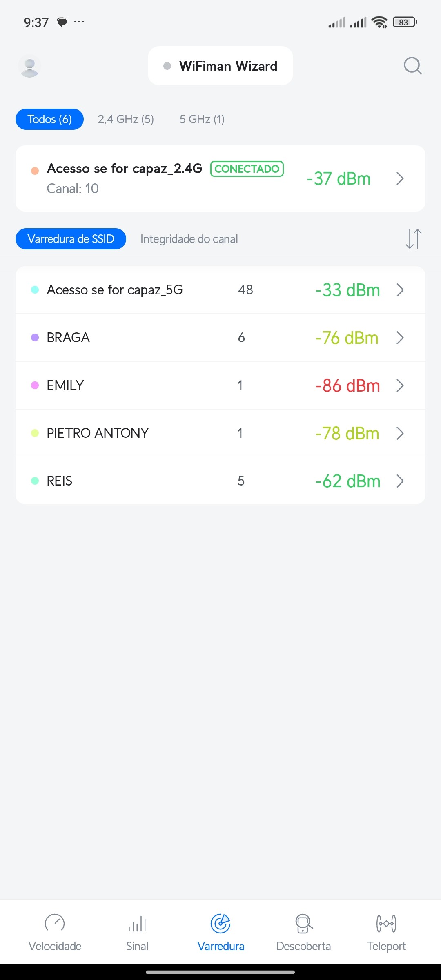
Task: Filter networks by 5 GHz (1)
Action: [x=202, y=119]
